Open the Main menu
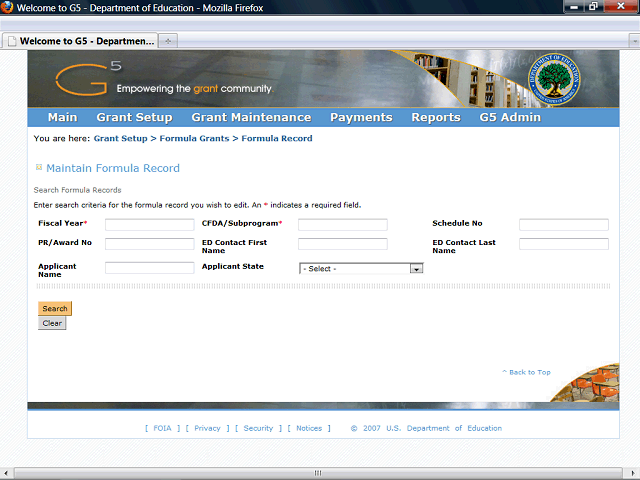640x480 pixels. pyautogui.click(x=62, y=118)
